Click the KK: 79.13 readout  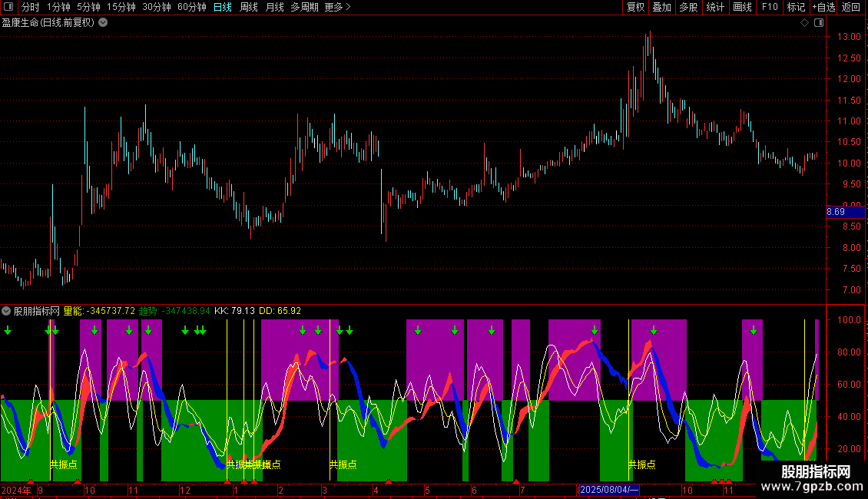point(235,311)
